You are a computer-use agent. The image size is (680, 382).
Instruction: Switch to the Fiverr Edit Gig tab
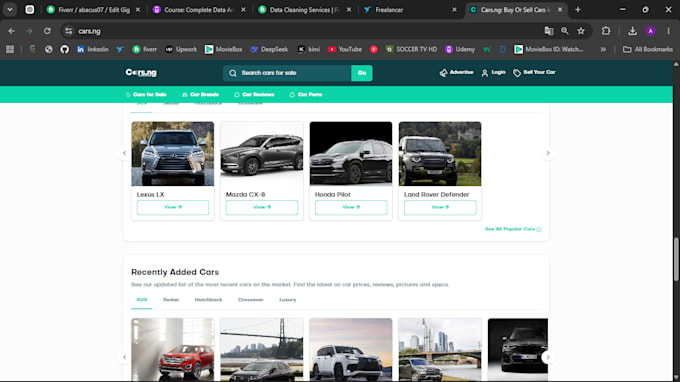click(x=94, y=10)
